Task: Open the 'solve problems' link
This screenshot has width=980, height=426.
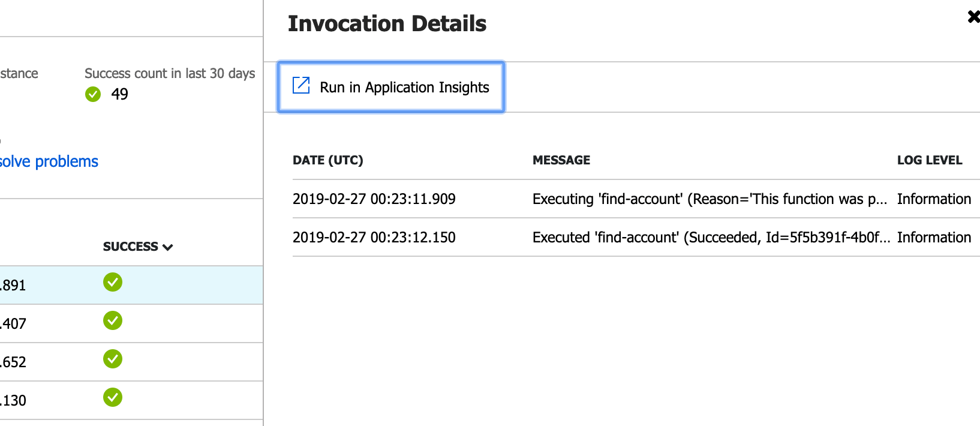Action: coord(49,161)
